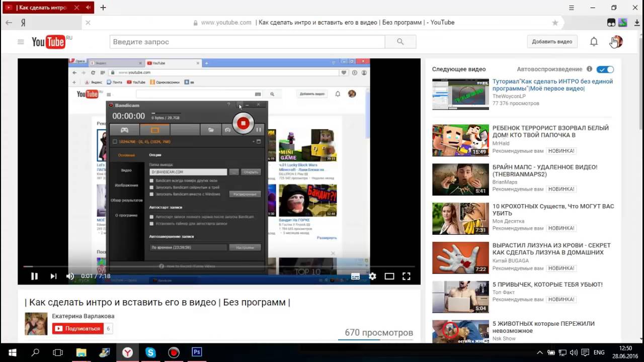Viewport: 644px width, 362px height.
Task: Pause the YouTube video
Action: pos(34,276)
